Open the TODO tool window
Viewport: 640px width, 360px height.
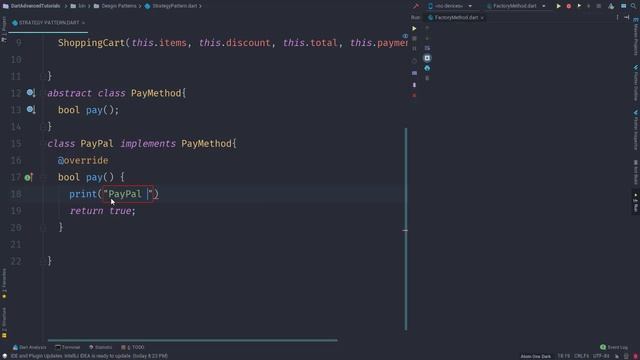[x=133, y=347]
